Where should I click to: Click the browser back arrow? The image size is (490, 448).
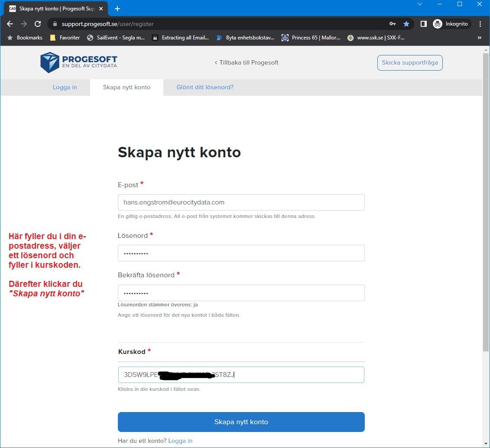[x=10, y=24]
